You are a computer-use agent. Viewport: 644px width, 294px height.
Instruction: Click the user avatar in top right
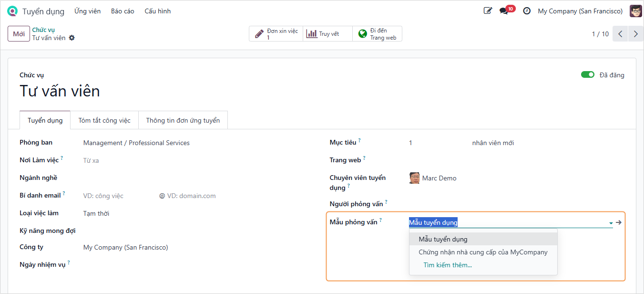tap(635, 11)
